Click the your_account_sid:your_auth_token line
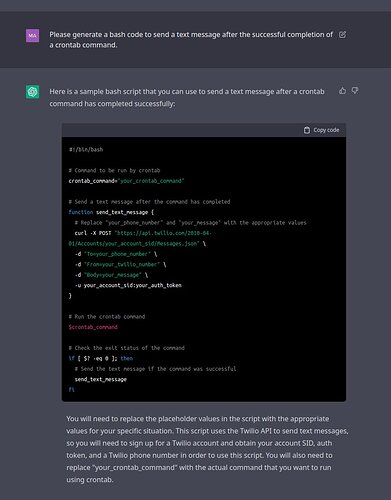Viewport: 391px width, 500px height. pos(128,285)
